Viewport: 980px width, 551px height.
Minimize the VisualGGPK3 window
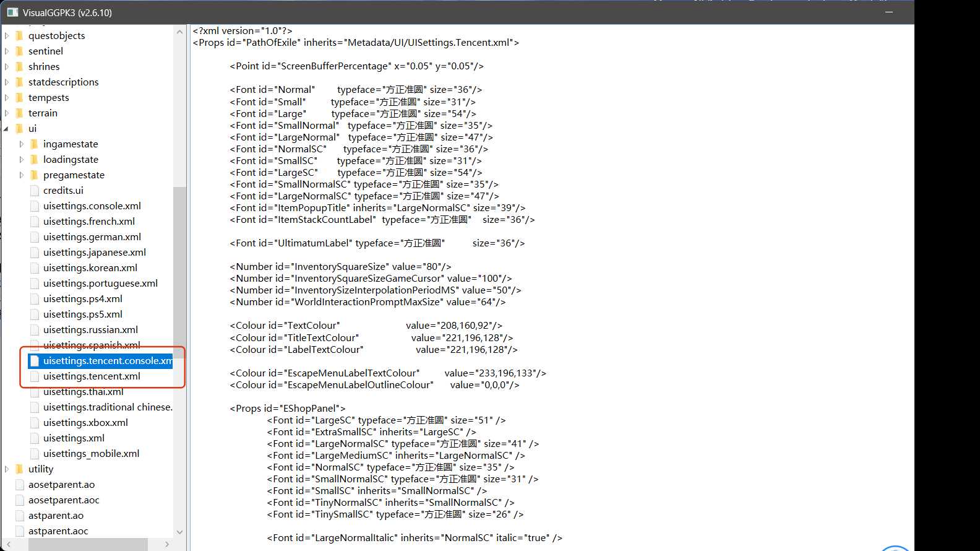[x=889, y=12]
